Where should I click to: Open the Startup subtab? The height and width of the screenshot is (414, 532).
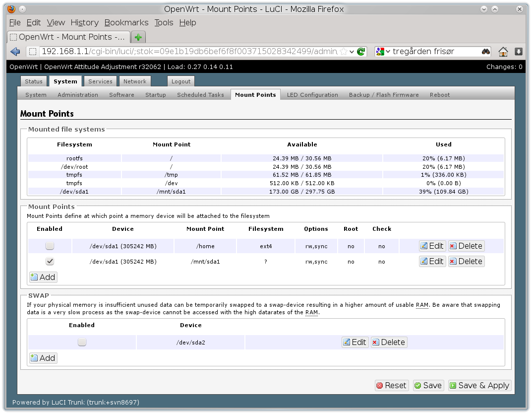tap(155, 95)
